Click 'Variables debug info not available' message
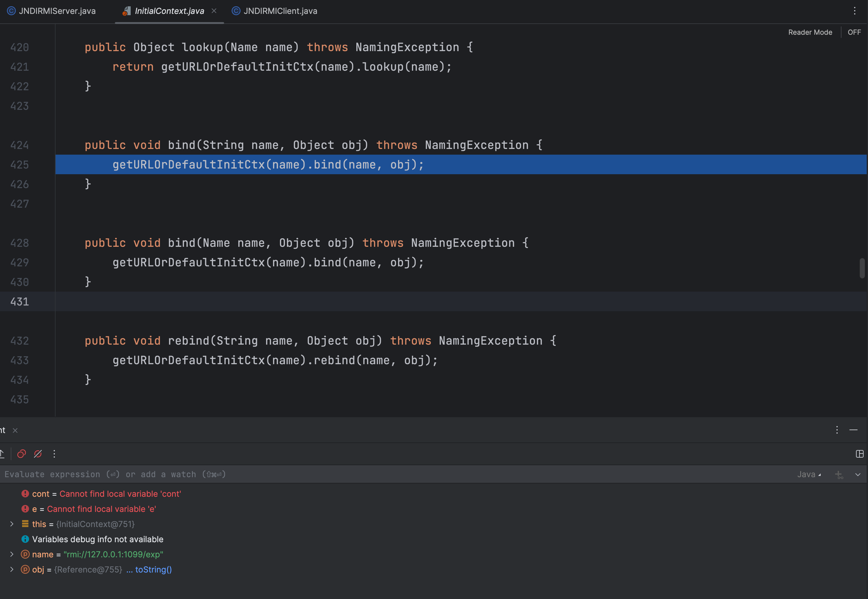The width and height of the screenshot is (868, 599). pos(98,539)
